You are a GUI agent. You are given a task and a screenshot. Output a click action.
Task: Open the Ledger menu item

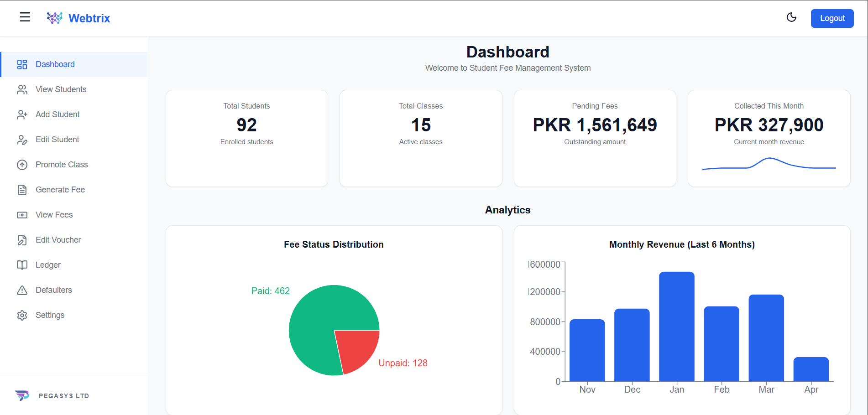click(48, 265)
